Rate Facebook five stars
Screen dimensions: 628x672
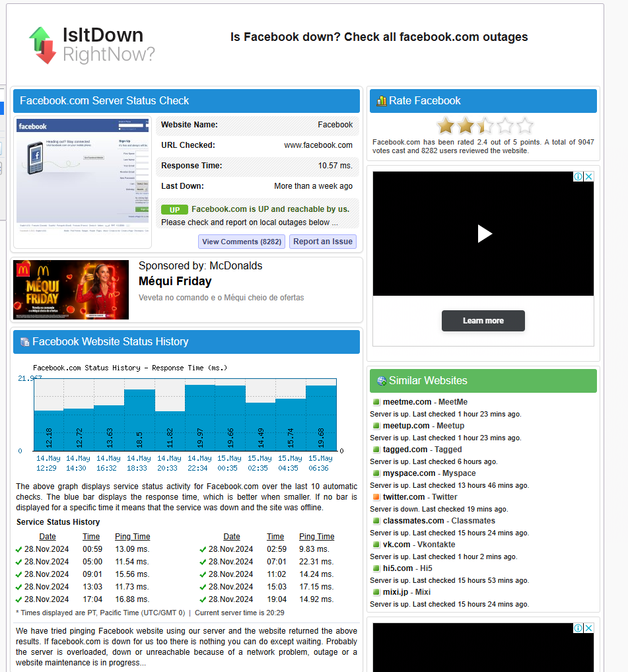pyautogui.click(x=525, y=126)
